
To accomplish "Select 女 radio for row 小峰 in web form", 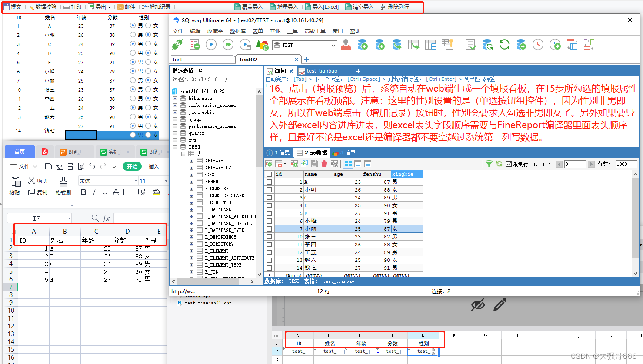I will click(x=148, y=71).
